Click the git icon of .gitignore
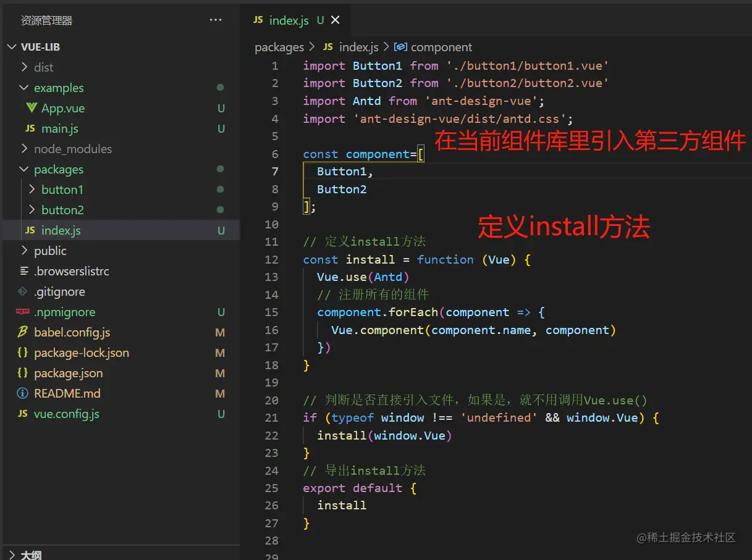This screenshot has width=752, height=560. tap(23, 291)
